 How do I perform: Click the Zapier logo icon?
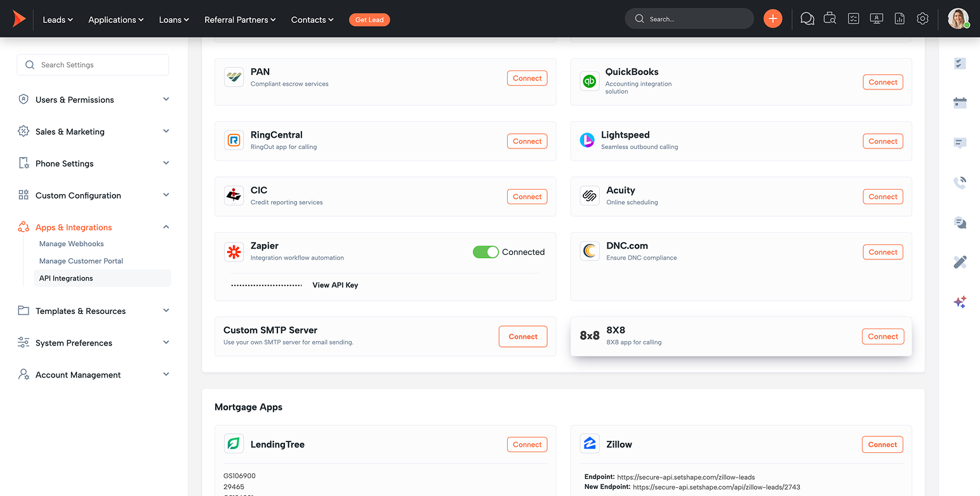234,252
